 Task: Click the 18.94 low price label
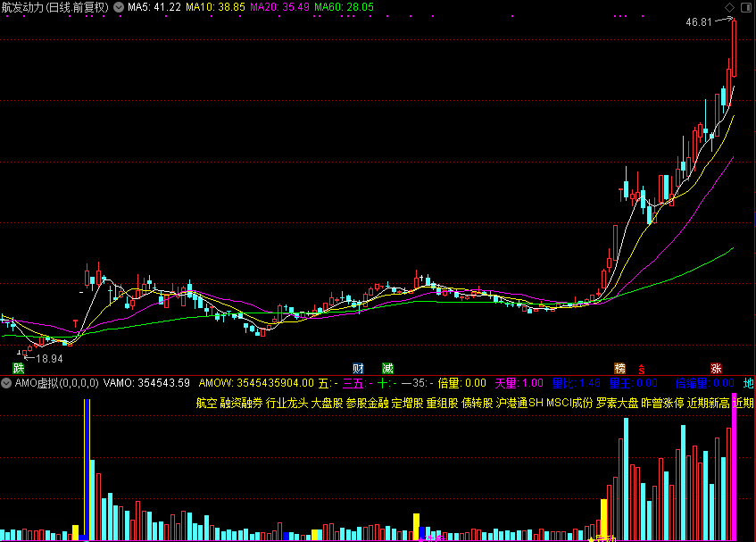pos(50,359)
